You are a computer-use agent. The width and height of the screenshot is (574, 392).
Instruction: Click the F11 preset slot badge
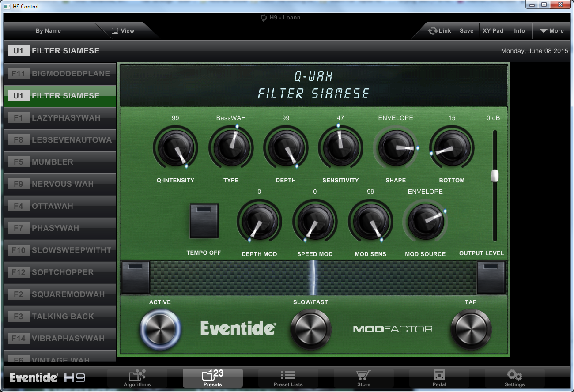[x=18, y=74]
